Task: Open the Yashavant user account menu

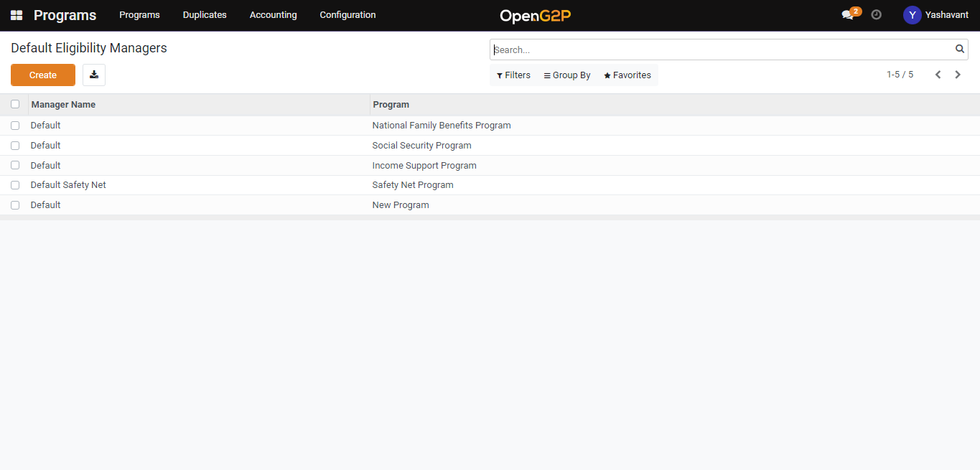Action: click(935, 15)
